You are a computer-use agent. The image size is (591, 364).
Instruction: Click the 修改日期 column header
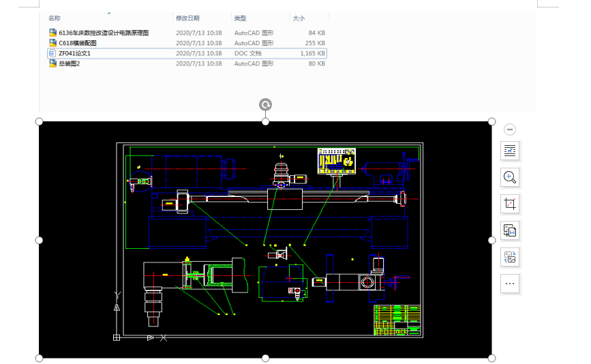(x=187, y=18)
